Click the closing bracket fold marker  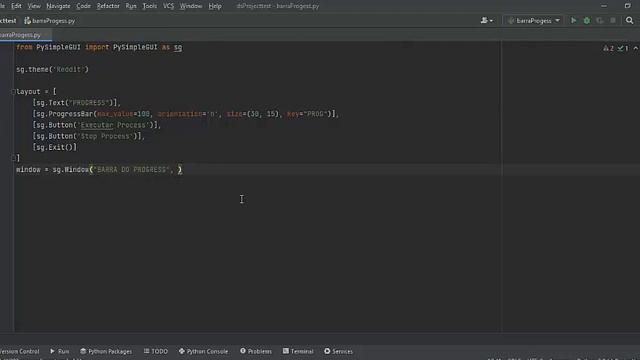(13, 158)
